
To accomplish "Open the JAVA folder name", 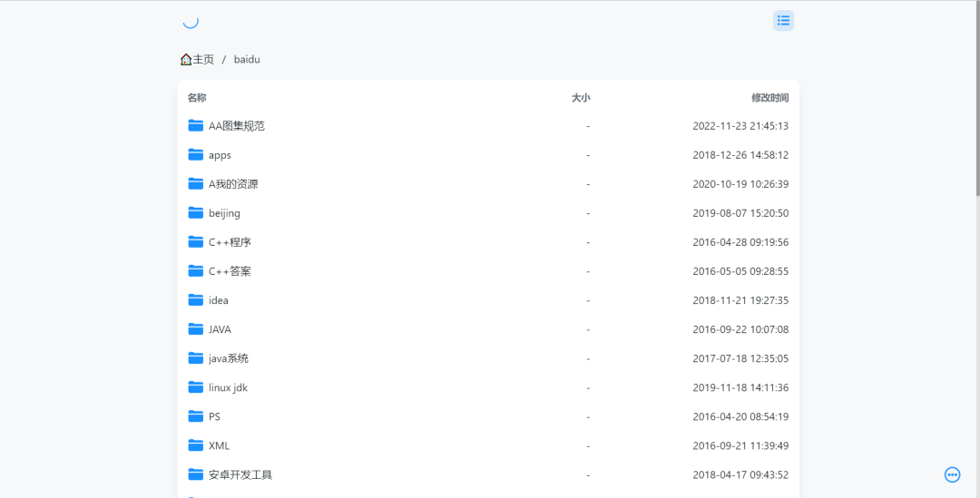I will [x=220, y=329].
